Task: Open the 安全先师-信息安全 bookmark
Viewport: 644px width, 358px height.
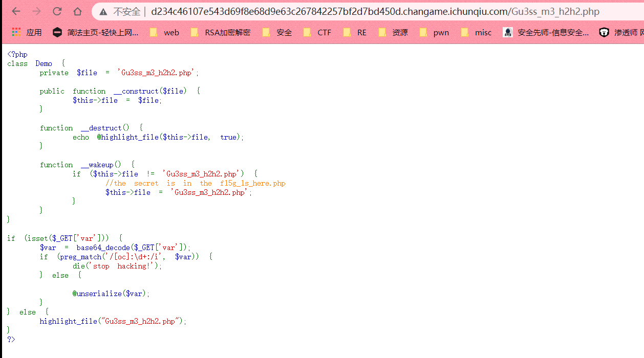Action: tap(546, 32)
